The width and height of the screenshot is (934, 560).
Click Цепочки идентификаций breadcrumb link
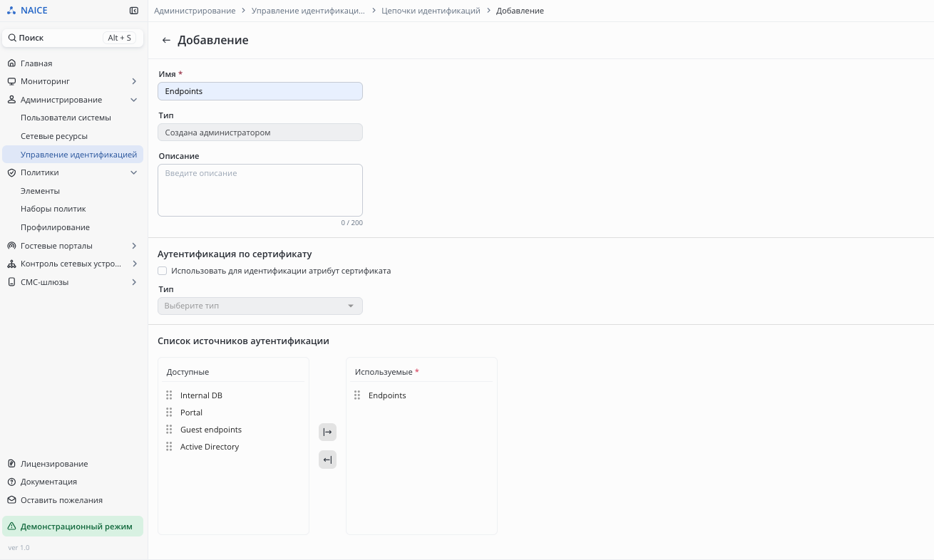431,11
